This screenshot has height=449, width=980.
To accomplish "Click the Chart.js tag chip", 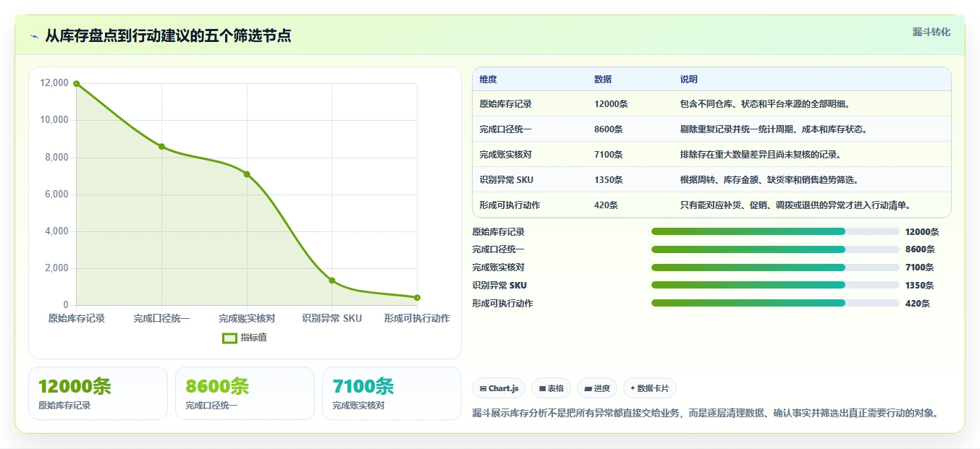I will pos(499,388).
